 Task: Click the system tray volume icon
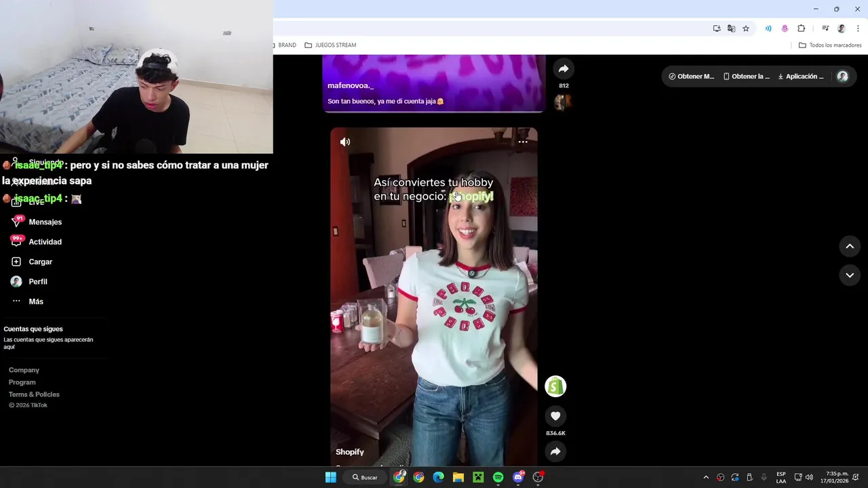809,477
